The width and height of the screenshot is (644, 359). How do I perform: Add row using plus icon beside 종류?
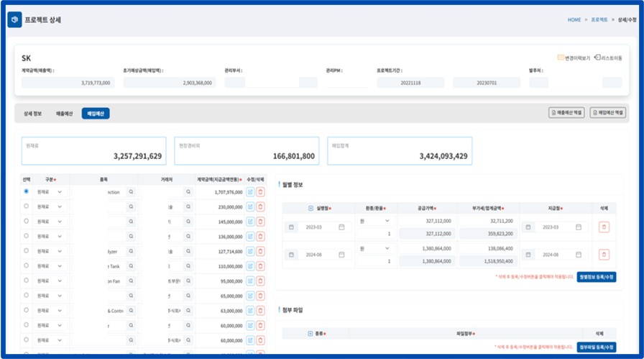310,334
